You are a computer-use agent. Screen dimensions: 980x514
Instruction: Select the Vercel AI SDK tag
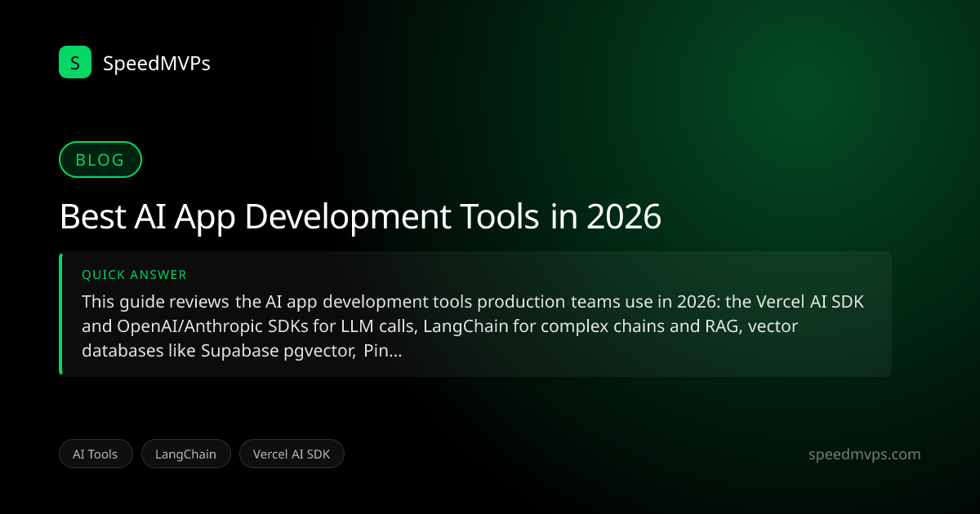(292, 454)
